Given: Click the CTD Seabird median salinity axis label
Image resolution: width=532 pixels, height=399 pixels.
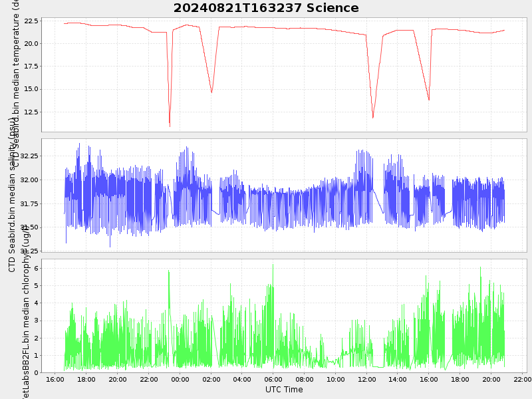Looking at the screenshot, I should click(12, 195).
